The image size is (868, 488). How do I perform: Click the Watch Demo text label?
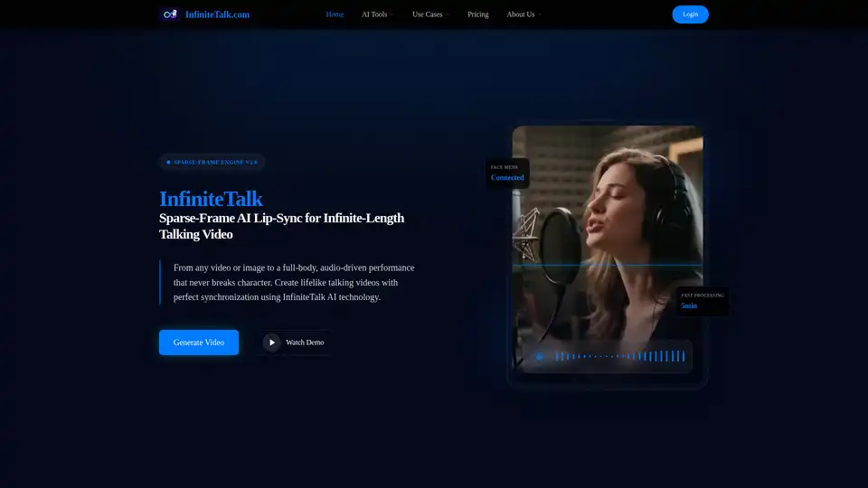tap(305, 343)
